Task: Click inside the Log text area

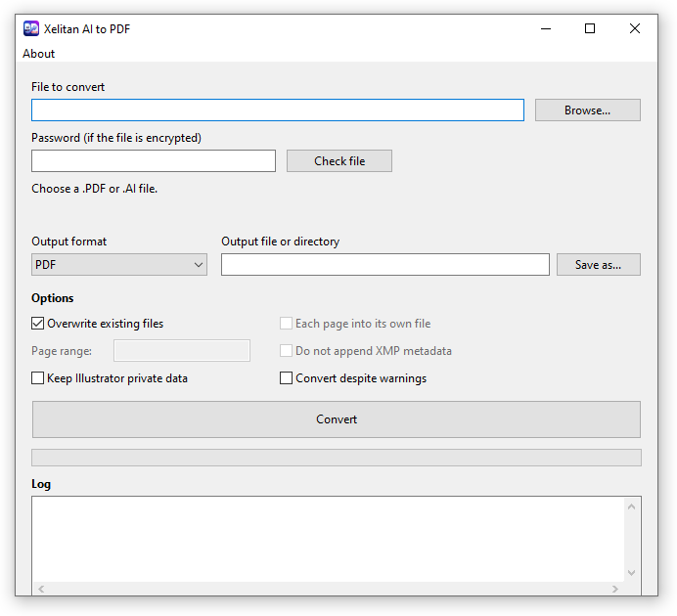Action: [x=328, y=539]
